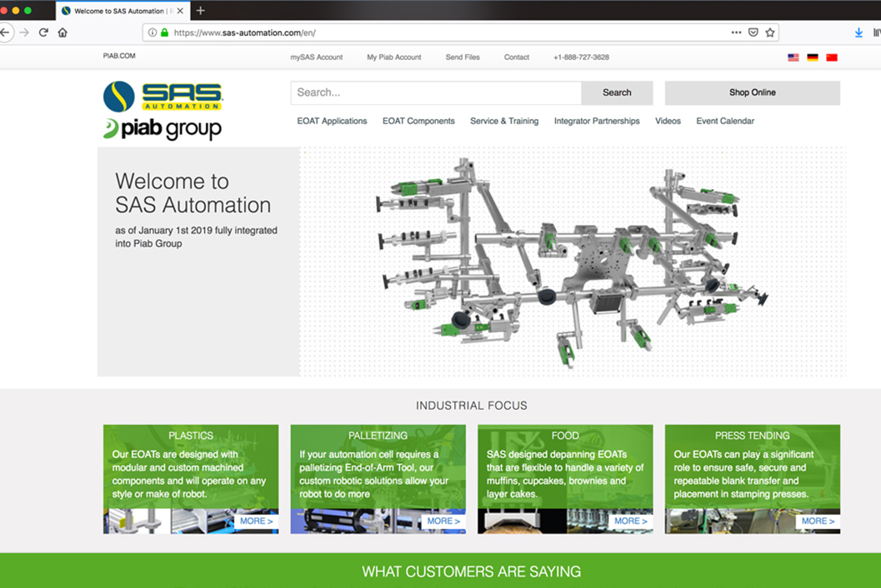Click the text 'as of January 1st 2019 fully integrated'
This screenshot has height=588, width=881.
[x=196, y=230]
